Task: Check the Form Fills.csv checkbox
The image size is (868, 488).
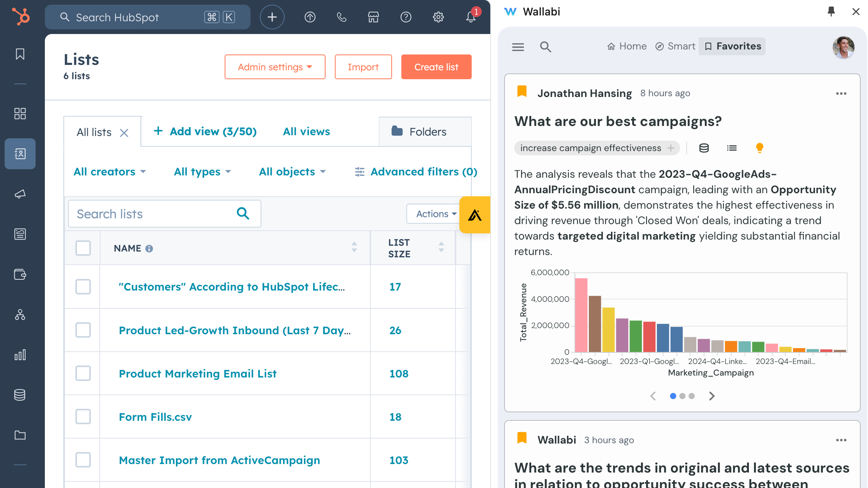Action: point(83,417)
